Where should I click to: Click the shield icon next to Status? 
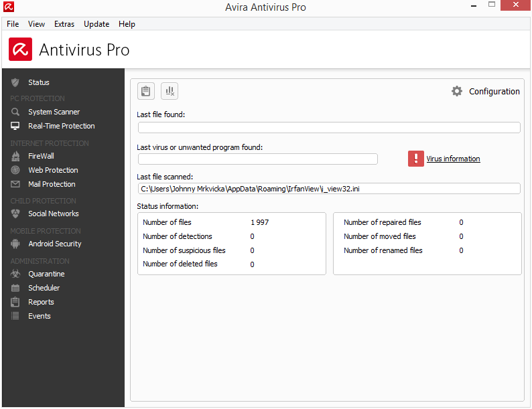point(15,82)
